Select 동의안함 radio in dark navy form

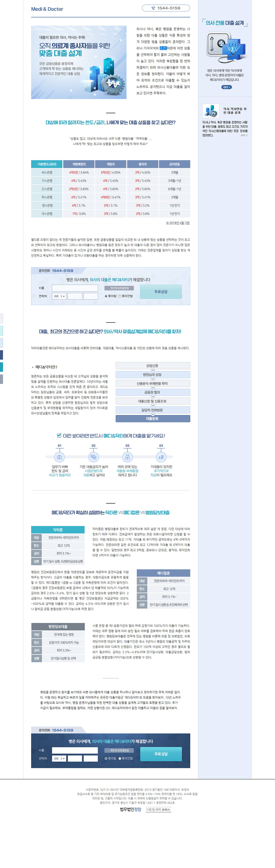(x=120, y=759)
